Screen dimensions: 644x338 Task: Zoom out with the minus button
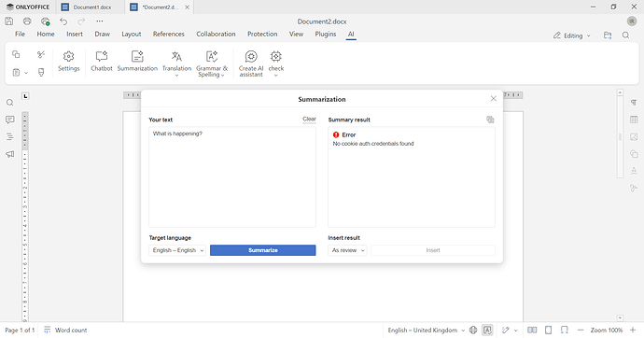(x=581, y=330)
